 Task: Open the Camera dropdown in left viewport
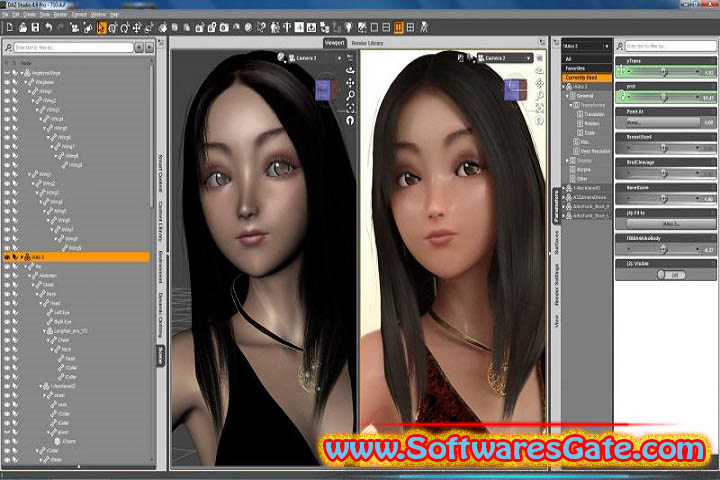click(x=316, y=58)
